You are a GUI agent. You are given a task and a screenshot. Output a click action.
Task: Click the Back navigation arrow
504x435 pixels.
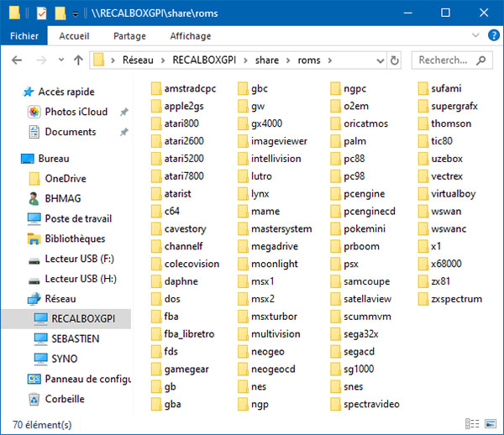pyautogui.click(x=17, y=60)
